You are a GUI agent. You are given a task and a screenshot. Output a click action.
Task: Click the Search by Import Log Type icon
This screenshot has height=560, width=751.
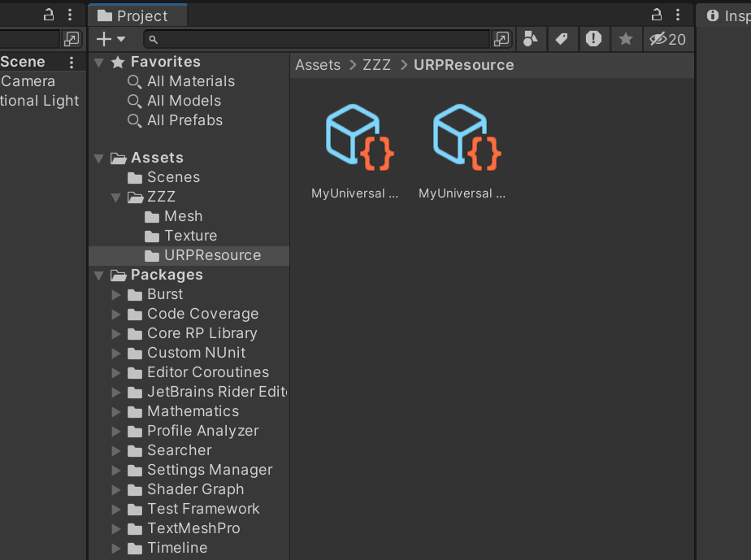point(593,39)
